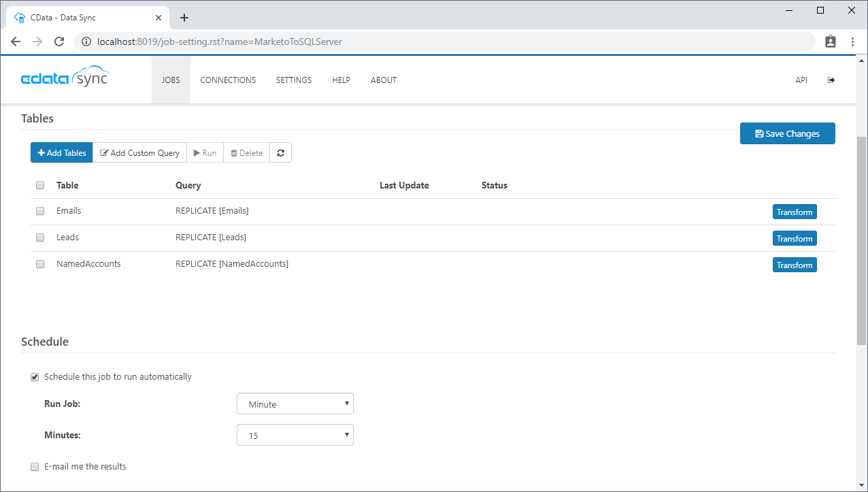Reload the page with the browser refresh icon
868x492 pixels.
click(x=59, y=42)
